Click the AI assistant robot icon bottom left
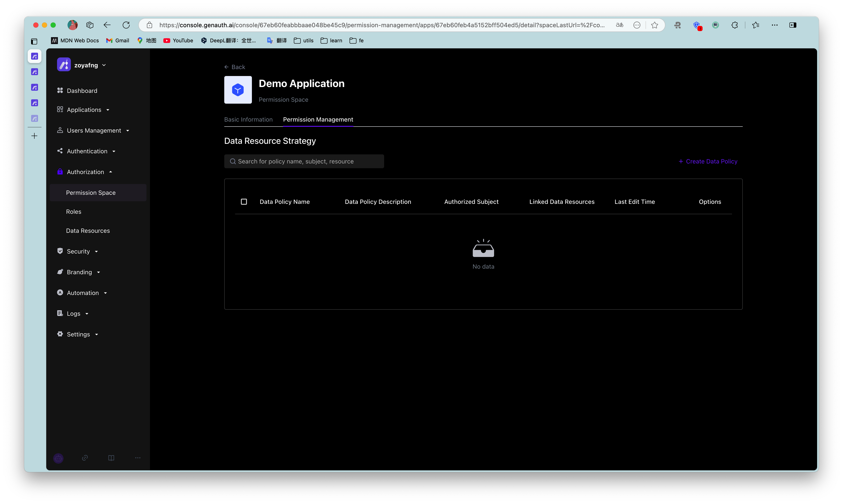This screenshot has width=843, height=504. tap(59, 458)
